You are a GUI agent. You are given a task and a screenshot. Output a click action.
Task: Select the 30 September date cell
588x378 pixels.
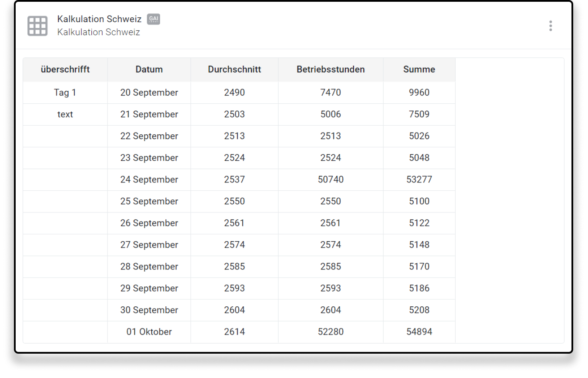click(x=149, y=310)
